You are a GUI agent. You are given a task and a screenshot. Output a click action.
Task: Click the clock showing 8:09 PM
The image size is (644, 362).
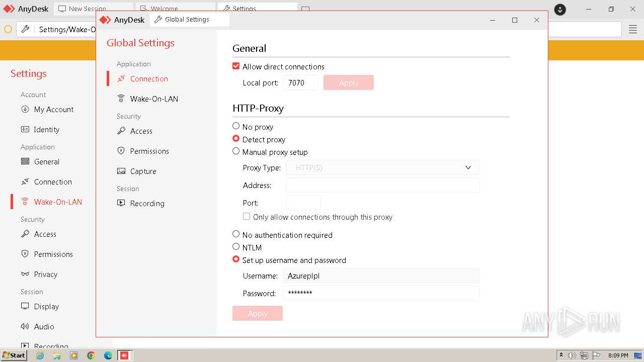pos(618,355)
